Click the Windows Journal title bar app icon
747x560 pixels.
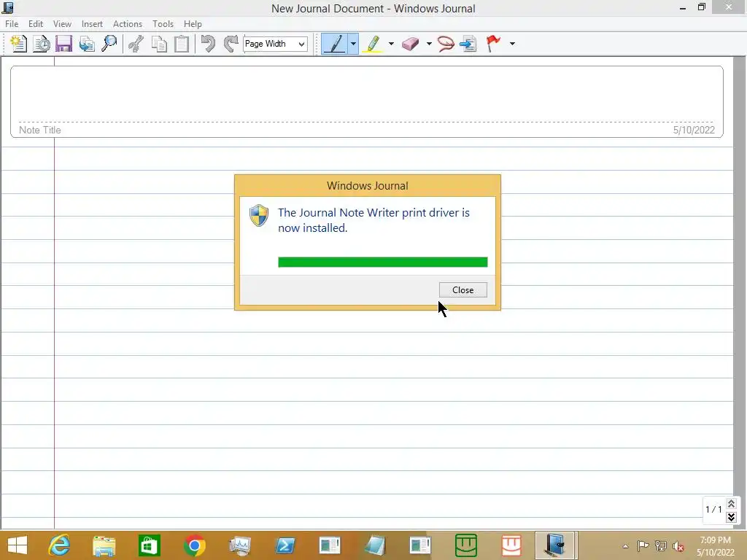coord(7,7)
